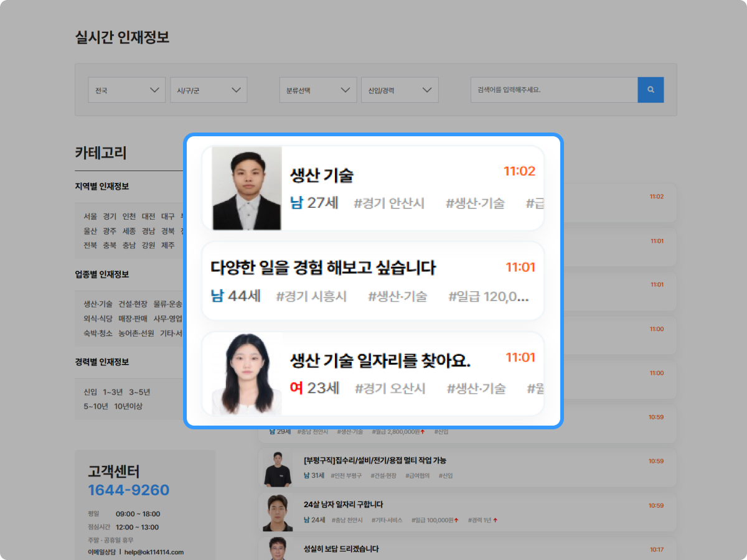Open the 생산 기술 일자리를 찾아요 listing

coord(380,360)
